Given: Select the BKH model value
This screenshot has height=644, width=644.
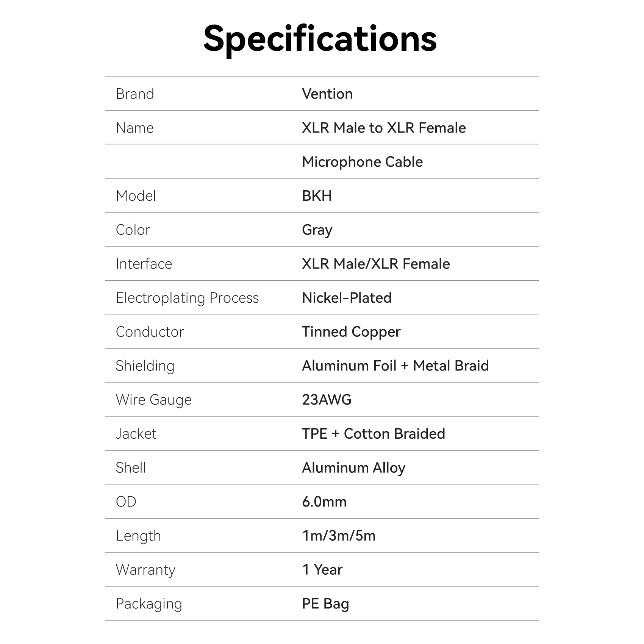Looking at the screenshot, I should [x=317, y=196].
